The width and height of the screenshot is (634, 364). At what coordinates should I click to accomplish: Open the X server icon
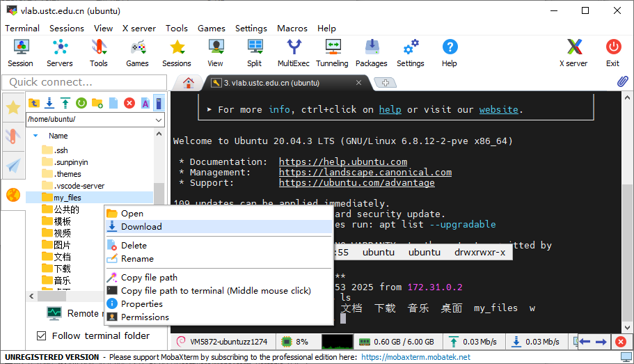573,53
